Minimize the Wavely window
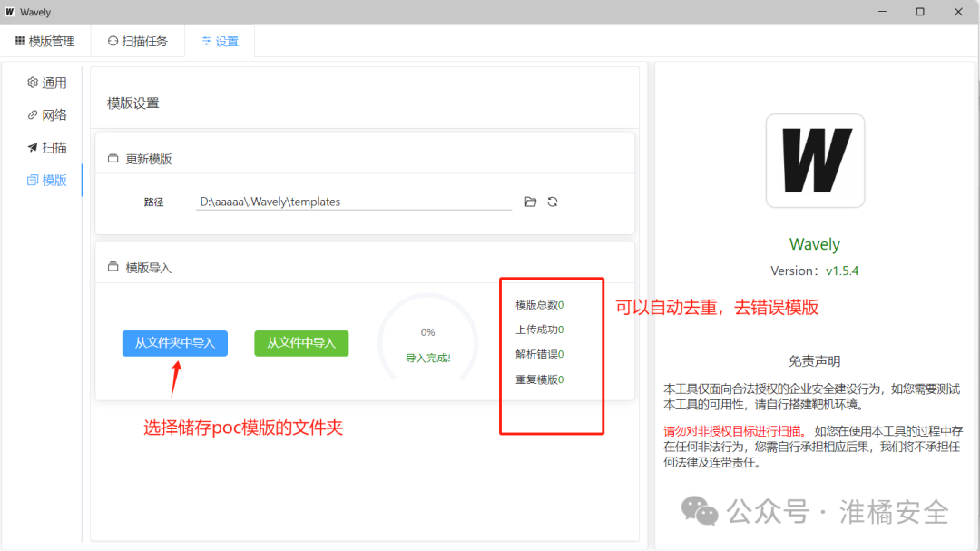980x551 pixels. (x=882, y=12)
